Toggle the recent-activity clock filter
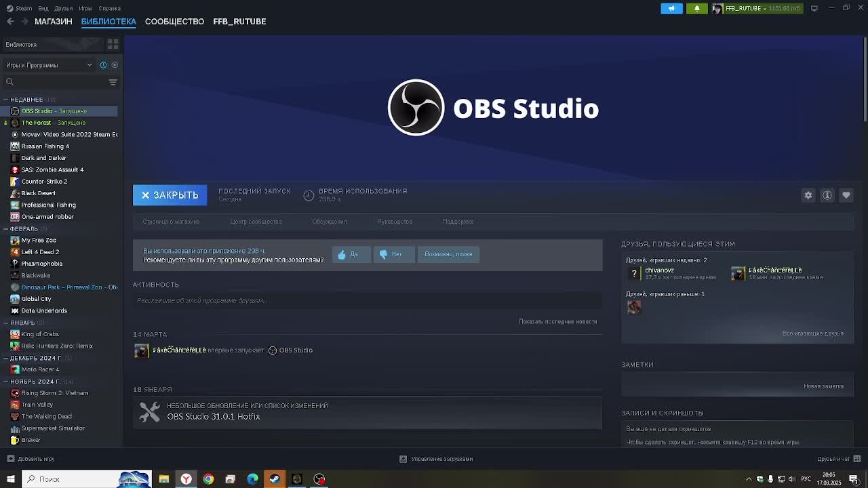This screenshot has height=488, width=868. point(103,65)
